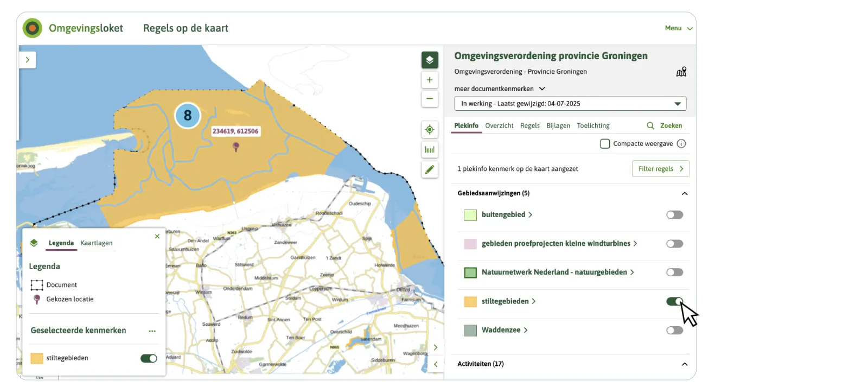Center map on my location icon
The width and height of the screenshot is (868, 387).
tap(430, 130)
